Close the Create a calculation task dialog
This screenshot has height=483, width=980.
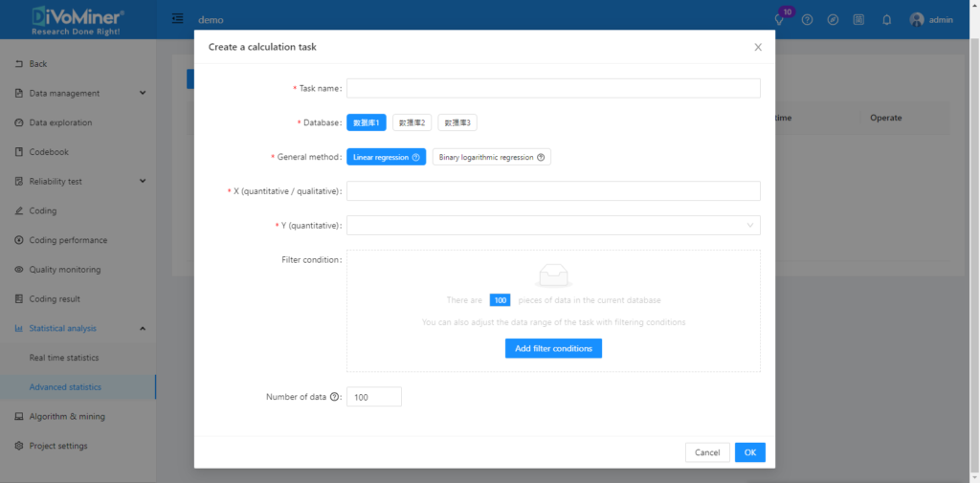pos(758,47)
